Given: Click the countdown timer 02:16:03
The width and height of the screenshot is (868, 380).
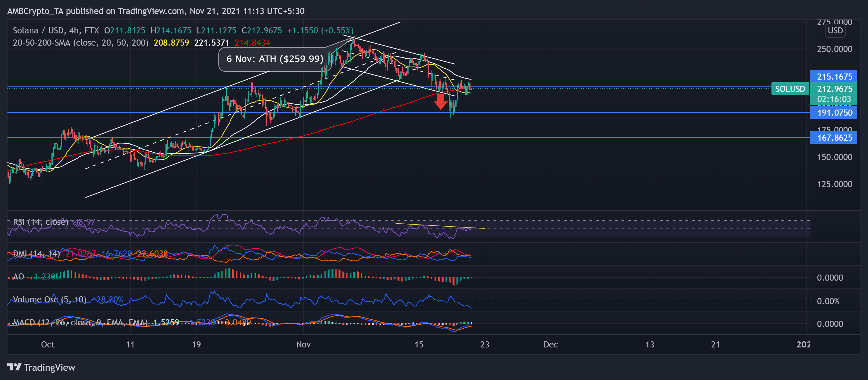Looking at the screenshot, I should point(834,99).
